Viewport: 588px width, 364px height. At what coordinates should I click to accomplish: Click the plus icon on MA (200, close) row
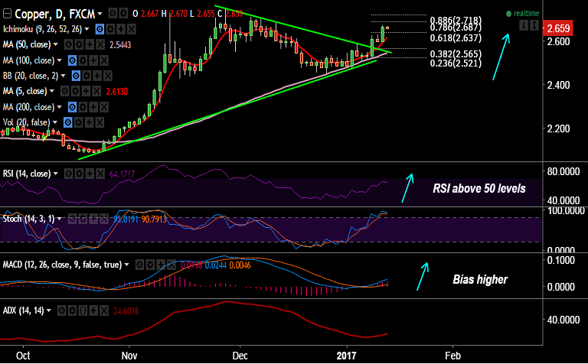pyautogui.click(x=93, y=108)
